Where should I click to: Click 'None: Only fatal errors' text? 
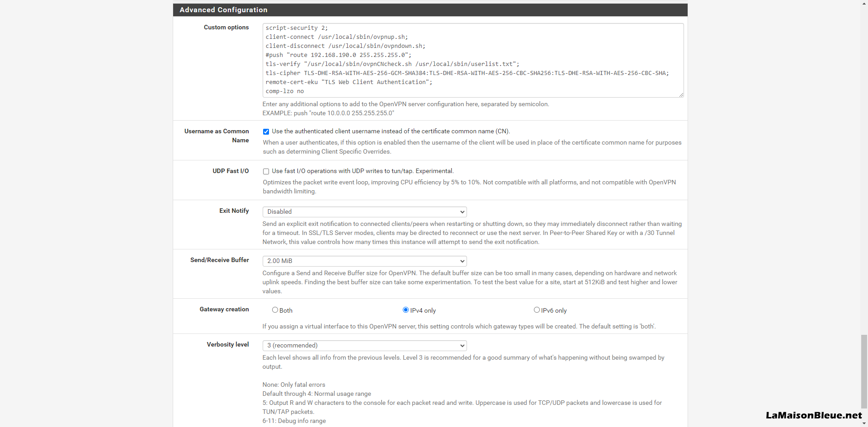tap(294, 385)
